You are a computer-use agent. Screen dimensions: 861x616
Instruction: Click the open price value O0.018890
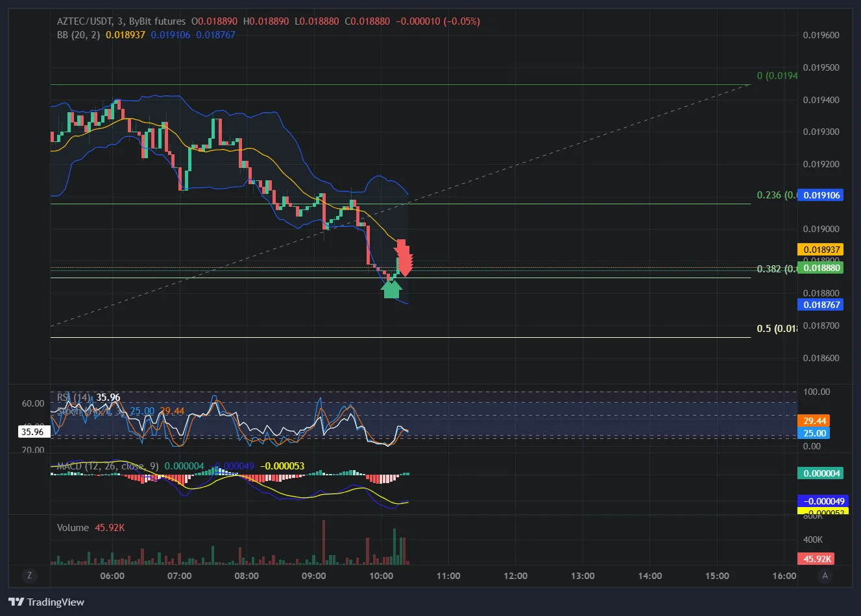214,21
